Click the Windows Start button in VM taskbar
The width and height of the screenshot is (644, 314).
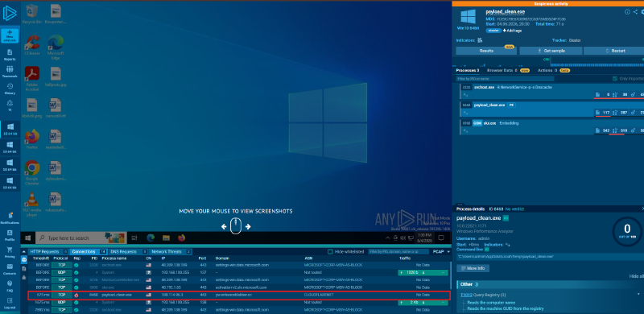28,238
